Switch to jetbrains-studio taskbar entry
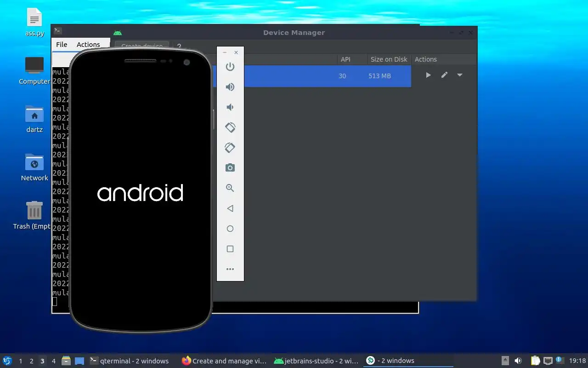Viewport: 588px width, 368px height. coord(317,361)
